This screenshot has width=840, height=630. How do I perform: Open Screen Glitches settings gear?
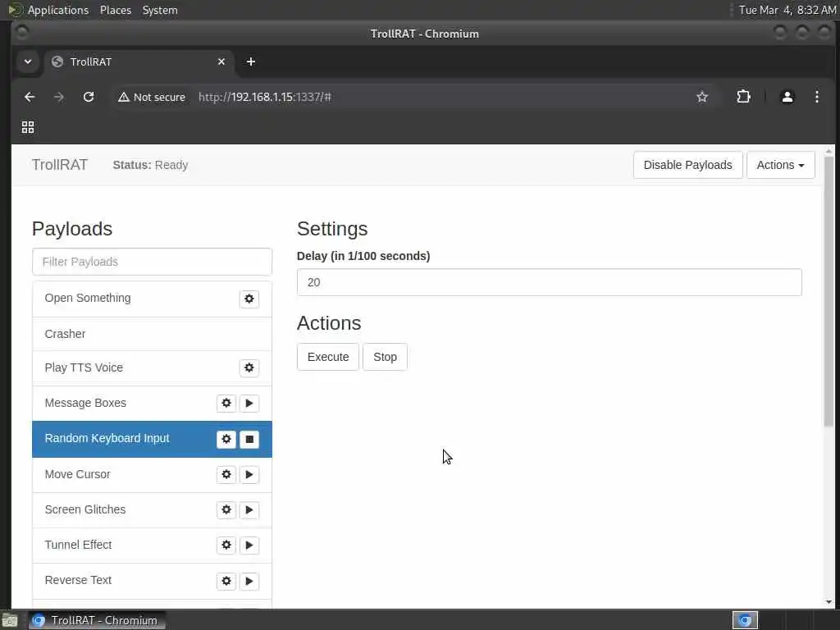pyautogui.click(x=226, y=510)
